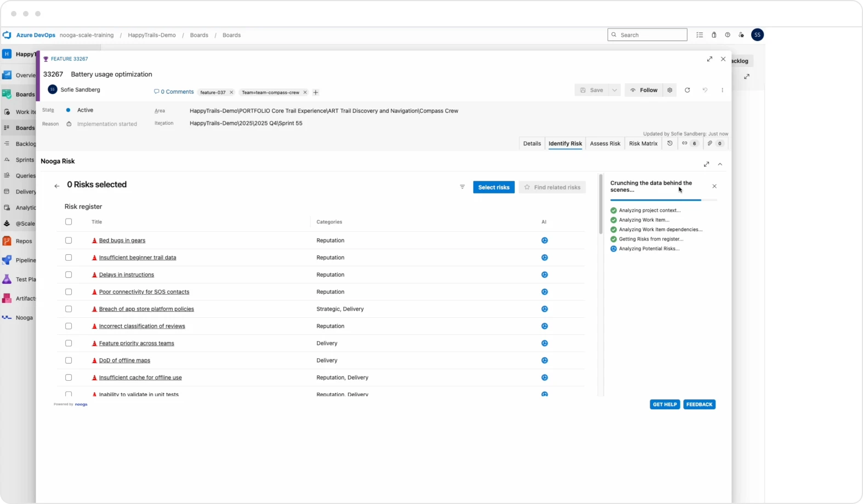Click AI icon for Bed bugs in gears
The width and height of the screenshot is (863, 504).
coord(544,240)
